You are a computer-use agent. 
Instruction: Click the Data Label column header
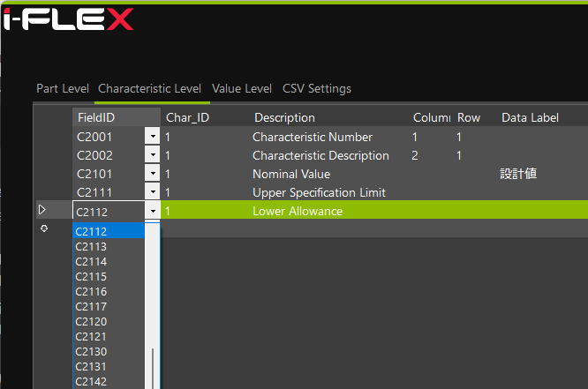pyautogui.click(x=530, y=117)
